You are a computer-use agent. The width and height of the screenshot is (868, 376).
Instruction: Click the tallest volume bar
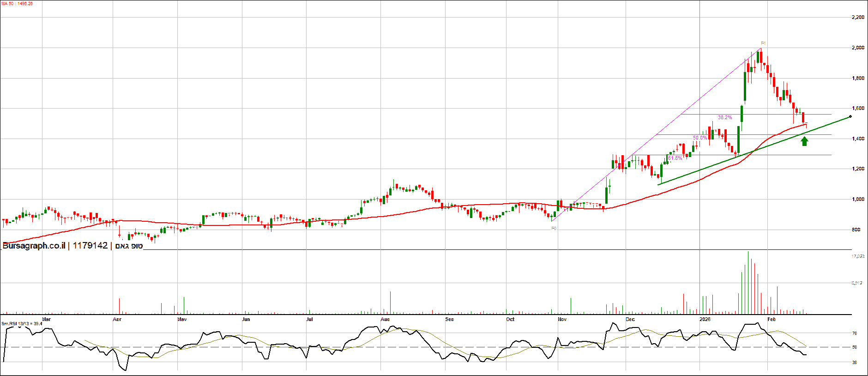click(x=748, y=283)
